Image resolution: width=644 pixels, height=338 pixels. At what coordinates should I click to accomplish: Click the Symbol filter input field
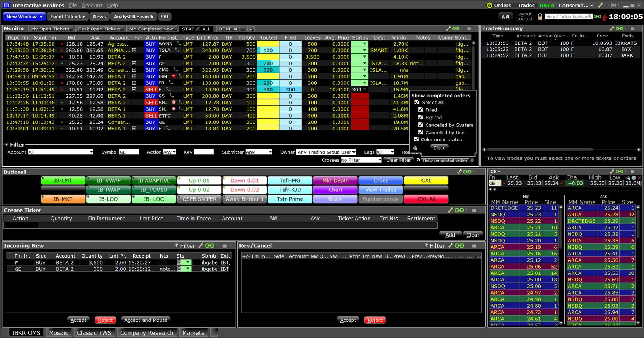tap(129, 152)
